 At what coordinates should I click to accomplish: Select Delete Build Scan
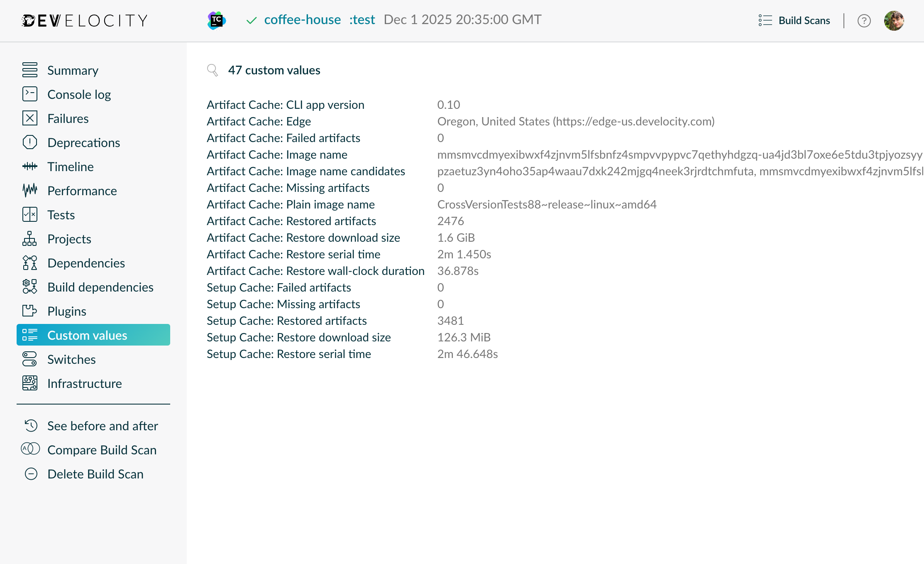(95, 474)
